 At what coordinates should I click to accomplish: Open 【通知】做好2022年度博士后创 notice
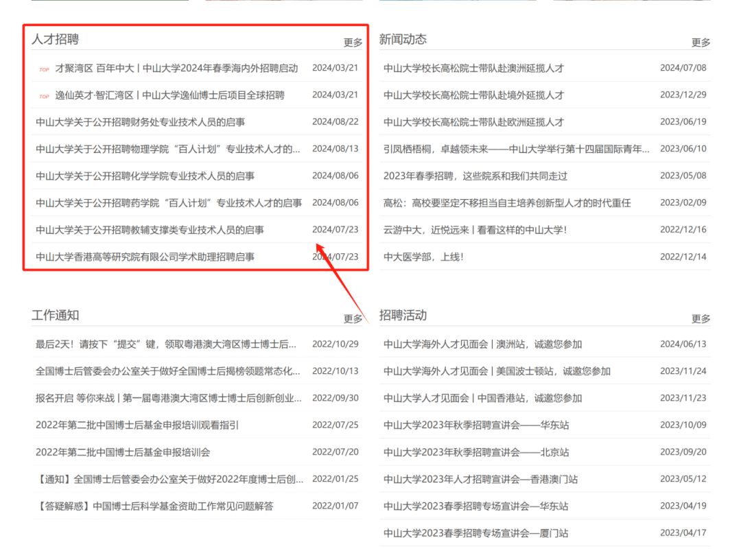(x=169, y=479)
